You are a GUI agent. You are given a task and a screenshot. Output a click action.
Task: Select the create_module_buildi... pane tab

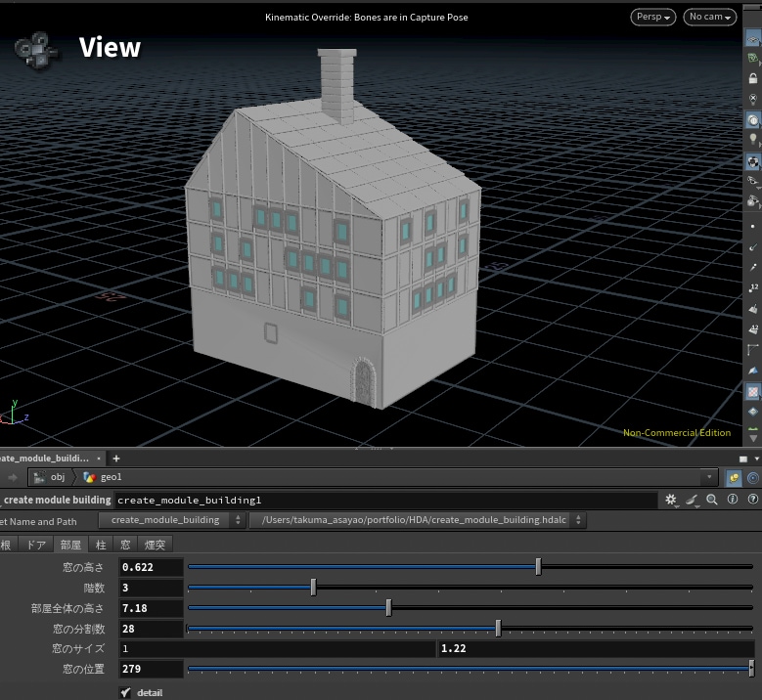(45, 459)
